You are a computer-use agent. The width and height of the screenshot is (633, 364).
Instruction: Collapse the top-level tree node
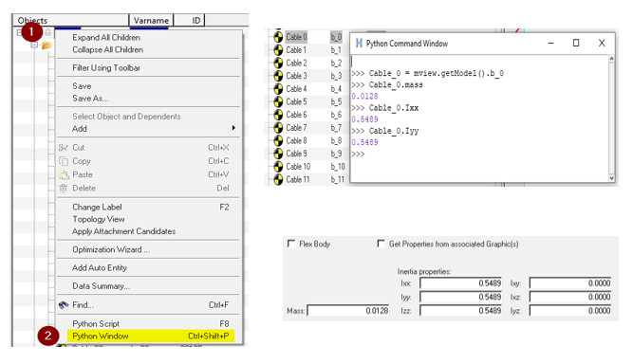tap(19, 32)
